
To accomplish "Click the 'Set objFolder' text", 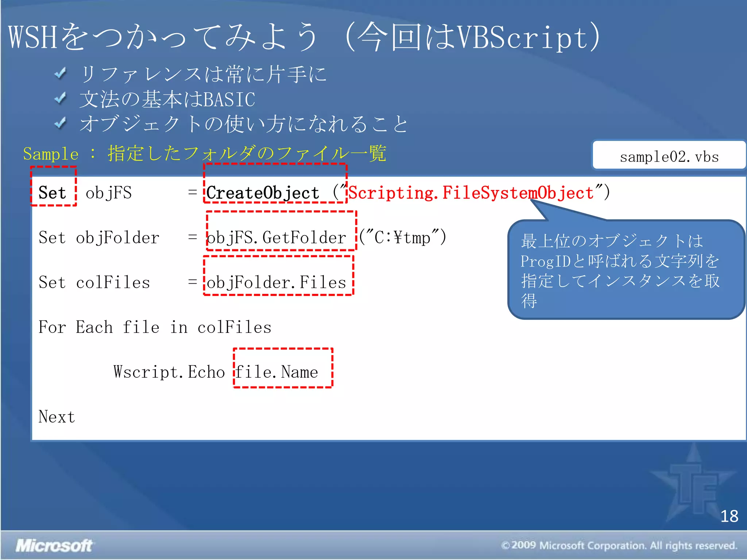I will [99, 238].
